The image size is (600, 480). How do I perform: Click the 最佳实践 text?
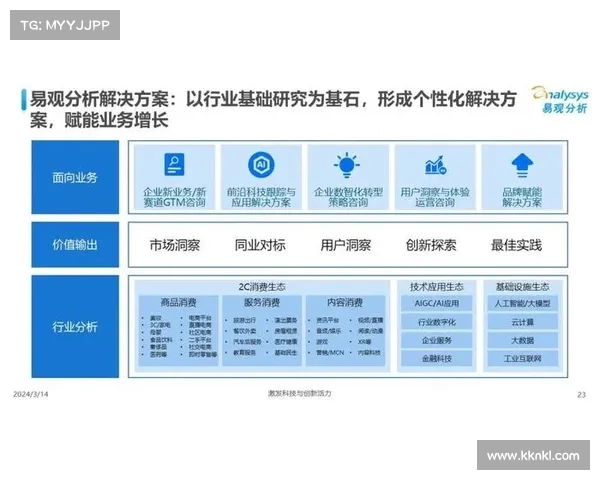coord(517,245)
